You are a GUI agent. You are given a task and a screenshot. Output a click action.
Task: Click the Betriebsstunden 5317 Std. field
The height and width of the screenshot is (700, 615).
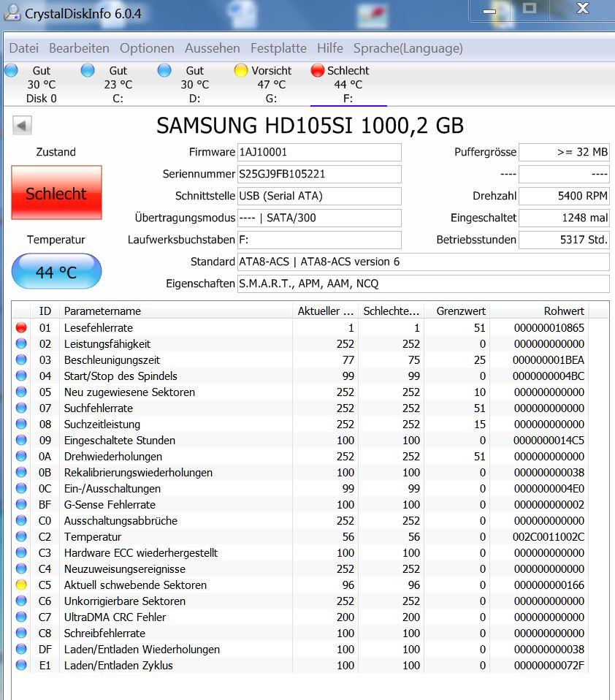564,240
